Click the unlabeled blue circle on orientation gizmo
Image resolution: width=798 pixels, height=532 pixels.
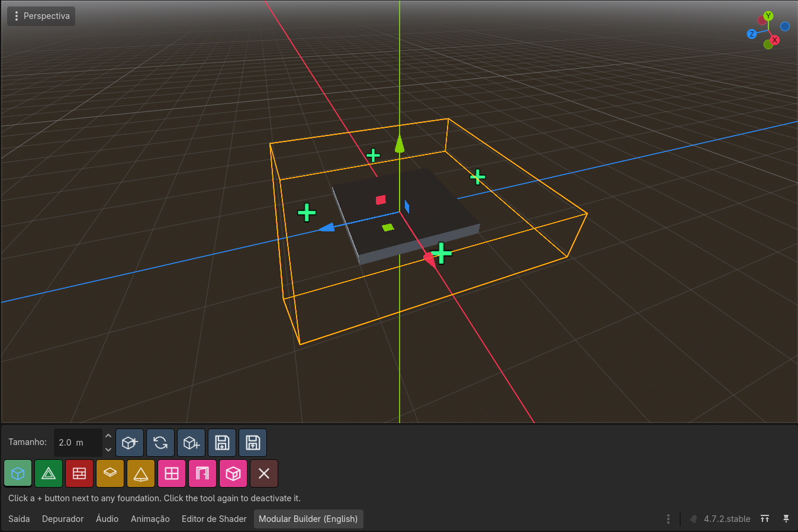pyautogui.click(x=785, y=26)
